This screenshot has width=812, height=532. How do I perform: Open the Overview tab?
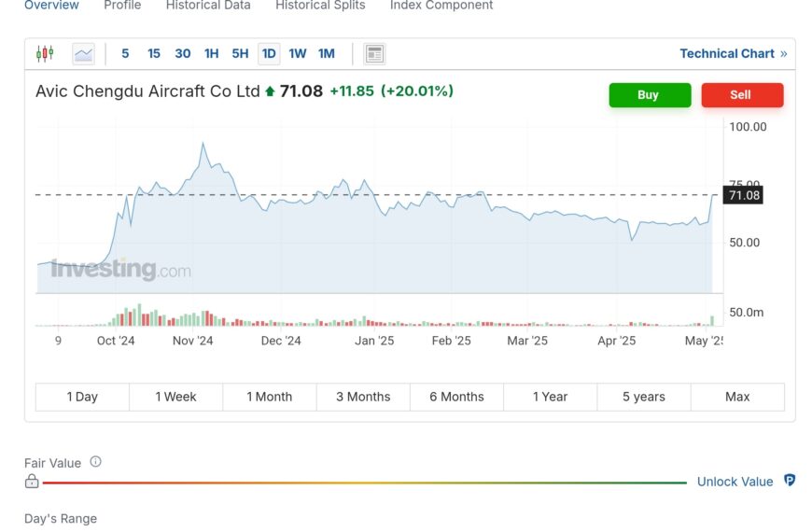pos(51,6)
